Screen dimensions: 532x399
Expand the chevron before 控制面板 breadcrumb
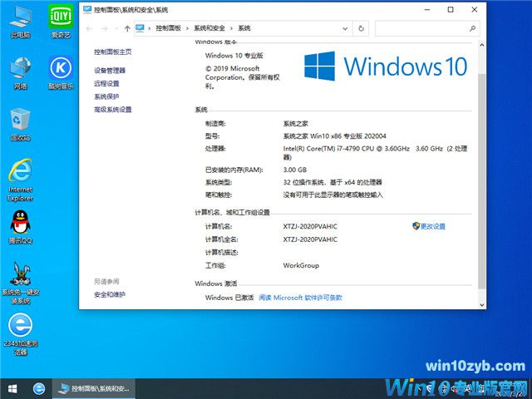click(150, 28)
